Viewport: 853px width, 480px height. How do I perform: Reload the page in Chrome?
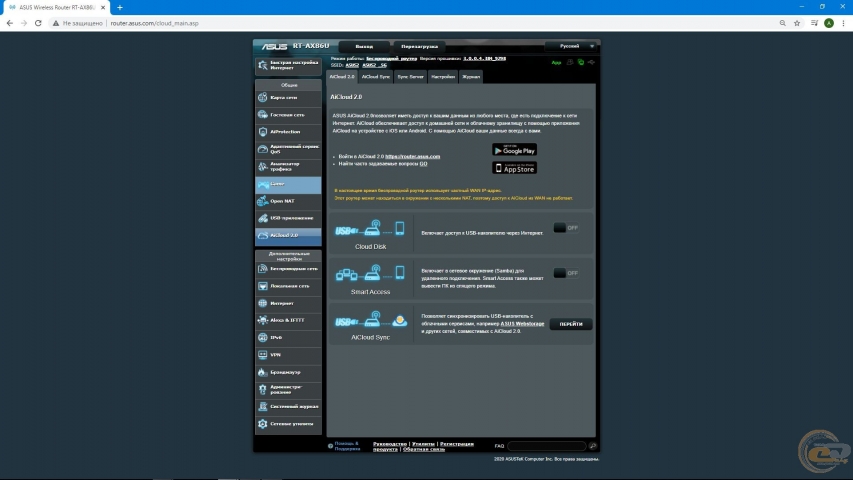(x=38, y=23)
